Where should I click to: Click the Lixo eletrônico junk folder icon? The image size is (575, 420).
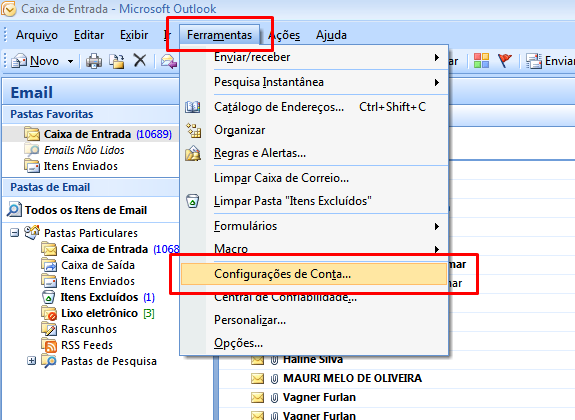(x=49, y=314)
